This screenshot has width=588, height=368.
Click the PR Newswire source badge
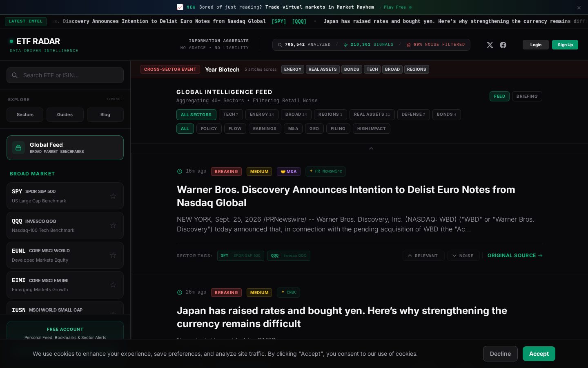(x=325, y=171)
